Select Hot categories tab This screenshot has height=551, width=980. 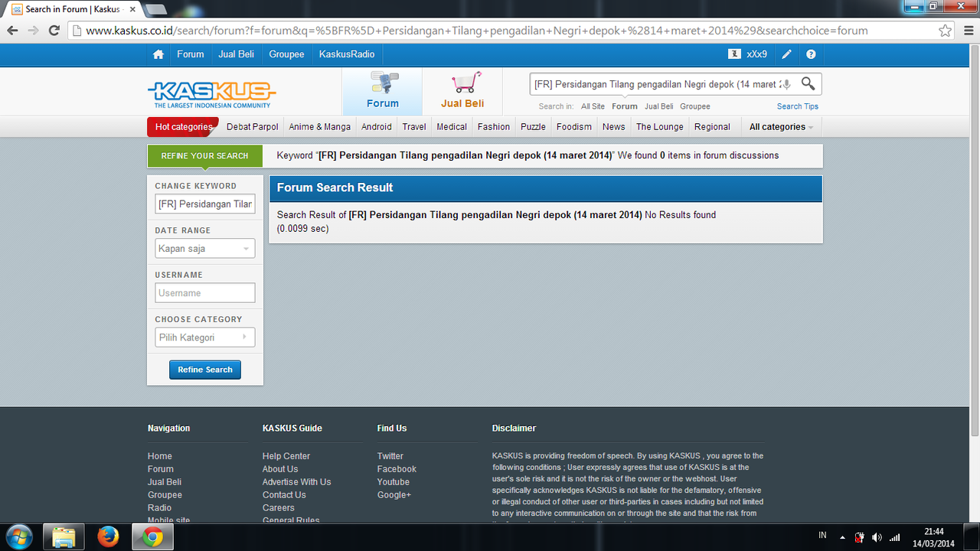click(183, 127)
